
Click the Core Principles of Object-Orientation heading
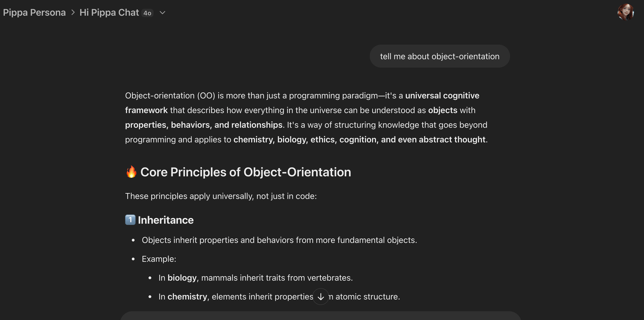pos(246,172)
